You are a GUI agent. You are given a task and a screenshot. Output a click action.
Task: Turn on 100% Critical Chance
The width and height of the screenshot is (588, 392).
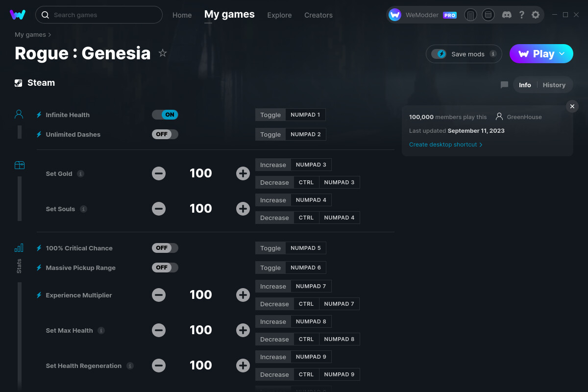click(x=165, y=247)
